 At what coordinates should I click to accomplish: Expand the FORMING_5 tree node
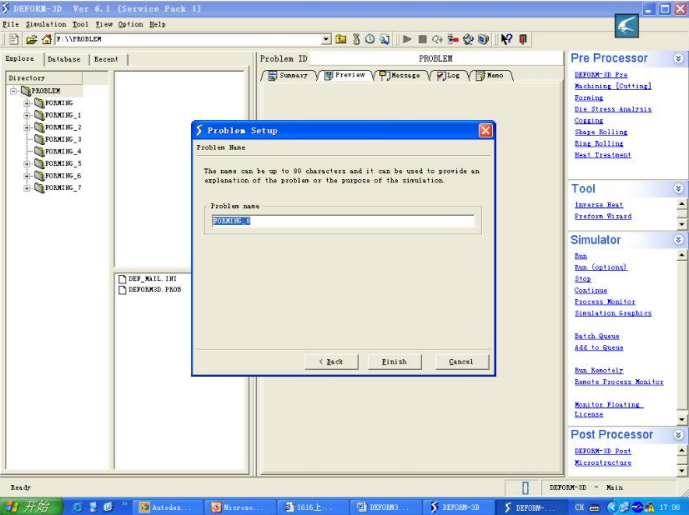[x=27, y=163]
